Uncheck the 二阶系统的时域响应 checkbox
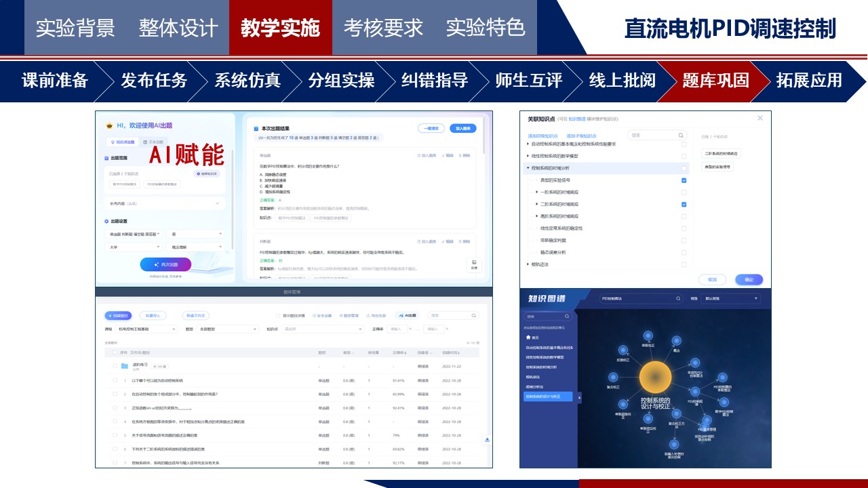868x488 pixels. 684,204
